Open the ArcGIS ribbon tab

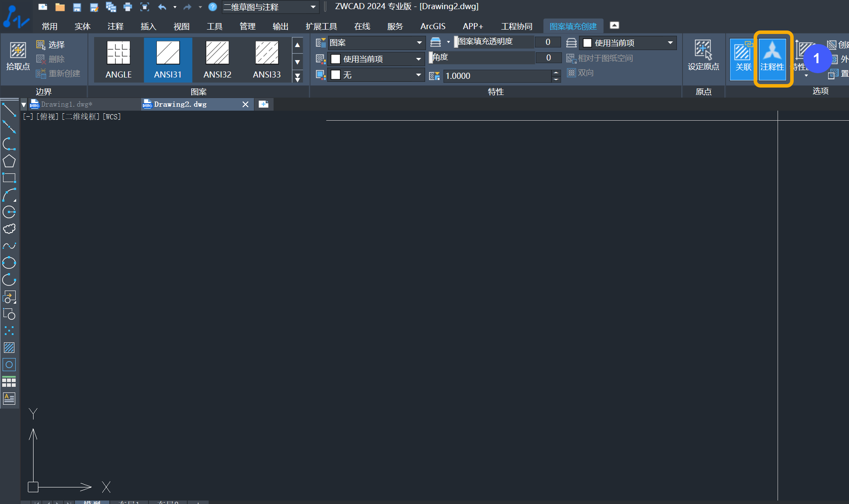pos(433,27)
